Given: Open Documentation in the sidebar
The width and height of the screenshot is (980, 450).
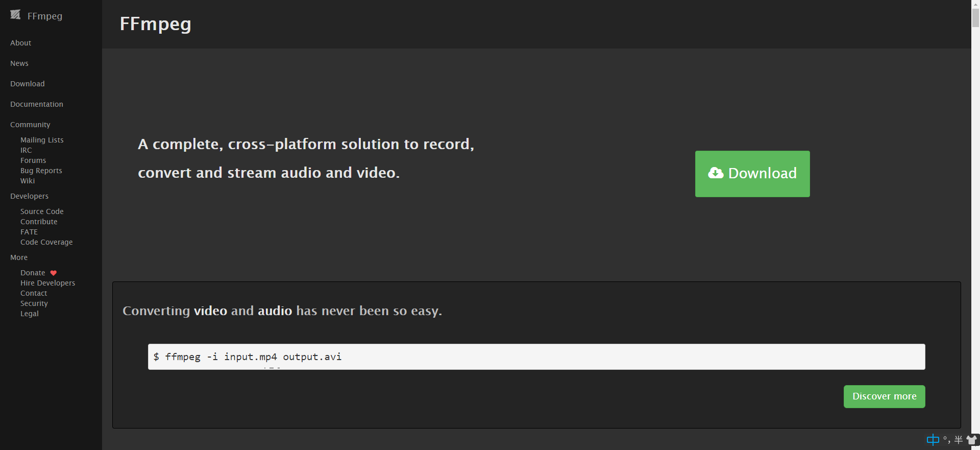Looking at the screenshot, I should [37, 104].
